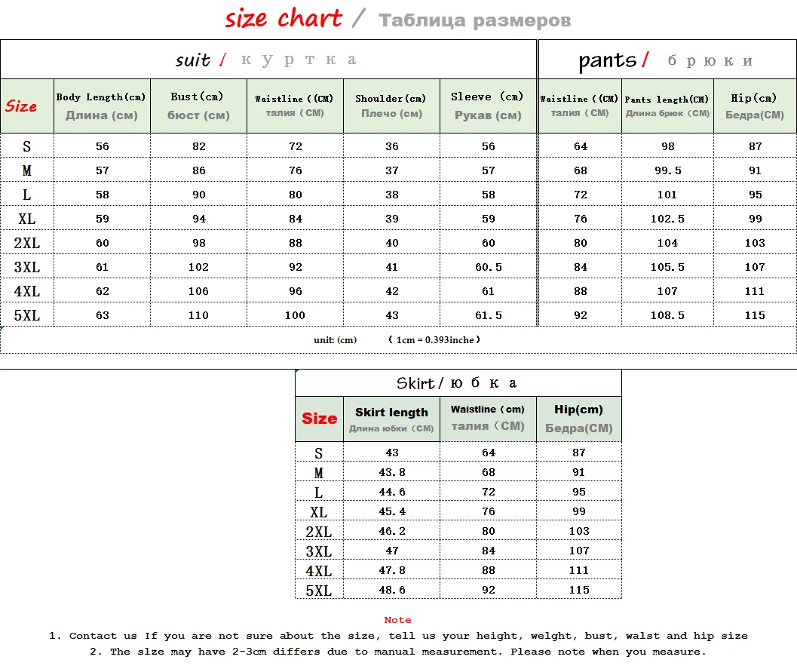Click the red 'Size' header in skirt table

[x=319, y=419]
